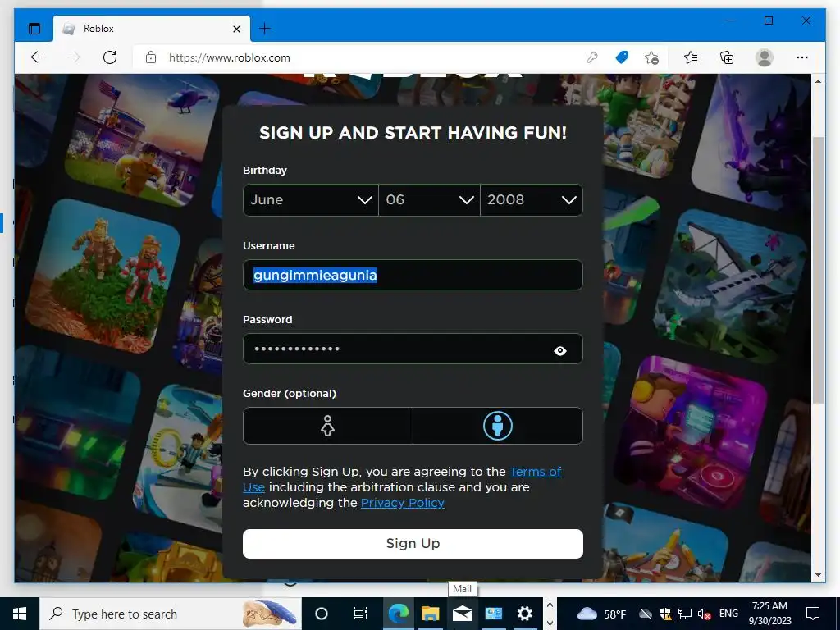Open Collections in Edge

point(727,57)
